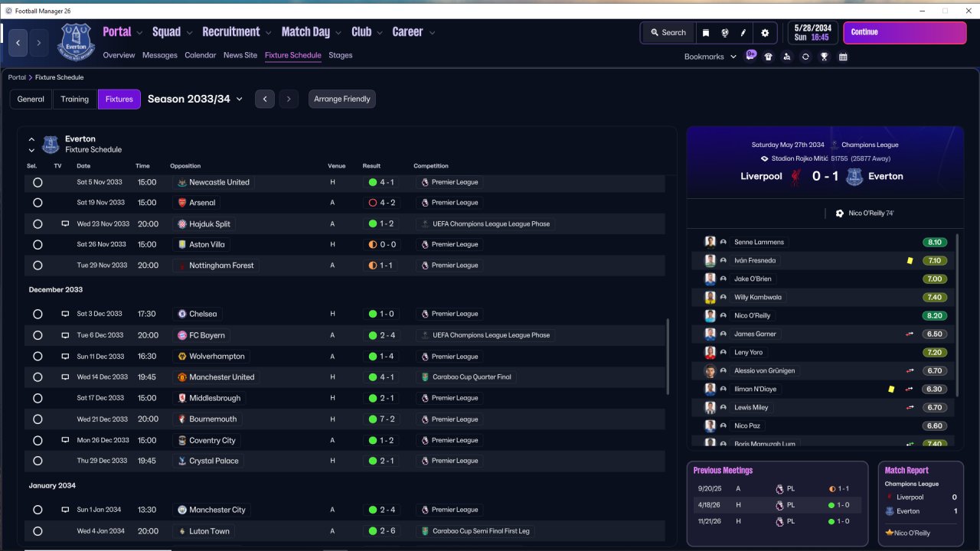This screenshot has width=980, height=551.
Task: Click the Continue button
Action: 905,33
